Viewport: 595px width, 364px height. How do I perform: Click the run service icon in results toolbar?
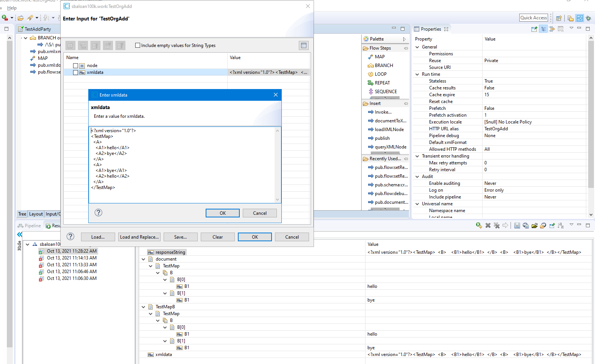click(x=479, y=225)
